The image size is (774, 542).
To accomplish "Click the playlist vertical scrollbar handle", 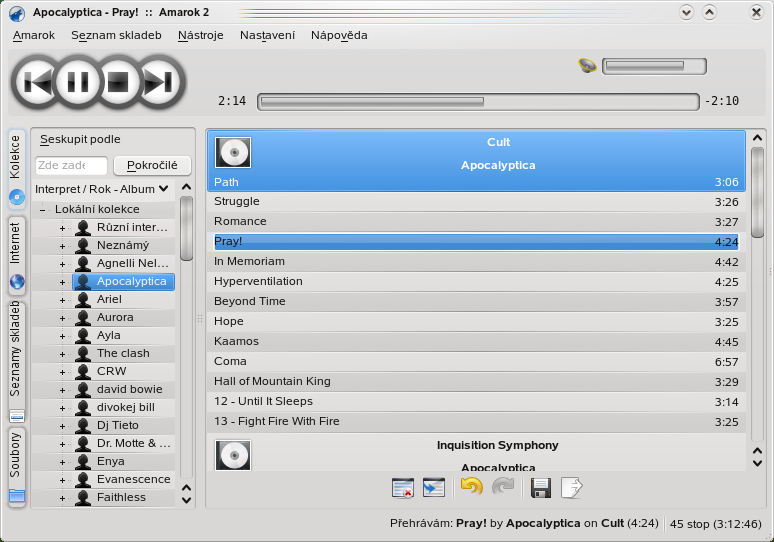I will (x=757, y=193).
